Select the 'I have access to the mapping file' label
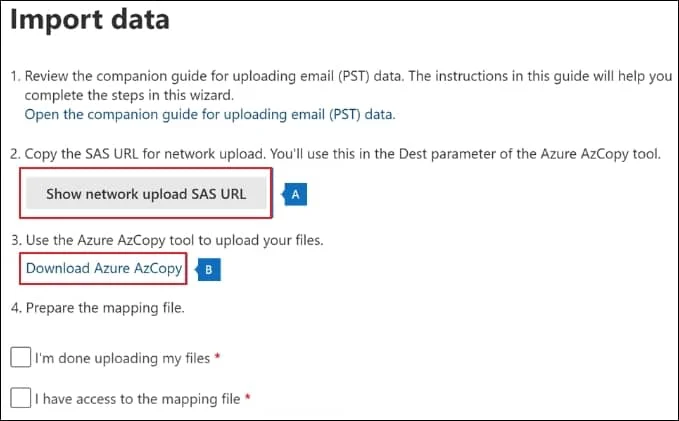This screenshot has height=421, width=679. (x=138, y=399)
